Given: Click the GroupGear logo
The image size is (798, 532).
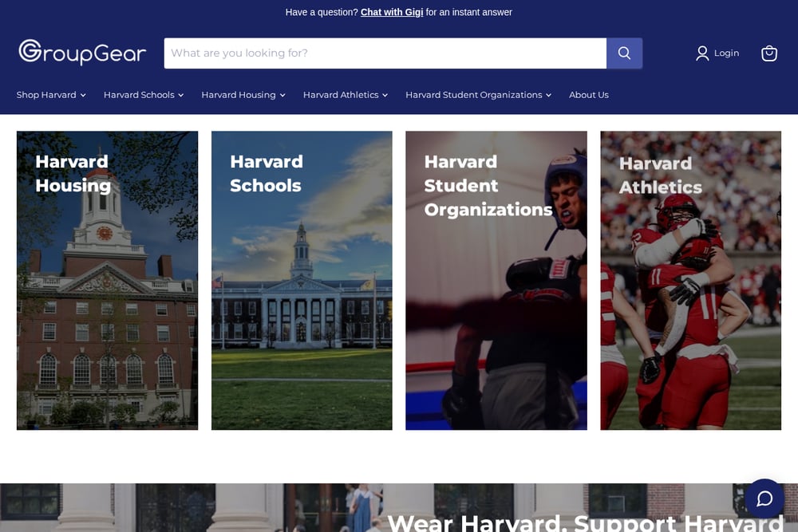Looking at the screenshot, I should (82, 53).
